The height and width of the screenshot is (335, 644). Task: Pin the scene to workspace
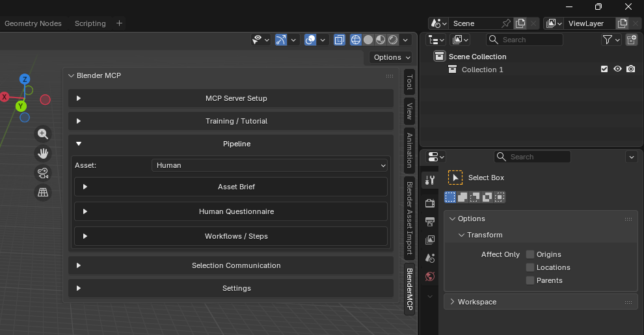506,23
